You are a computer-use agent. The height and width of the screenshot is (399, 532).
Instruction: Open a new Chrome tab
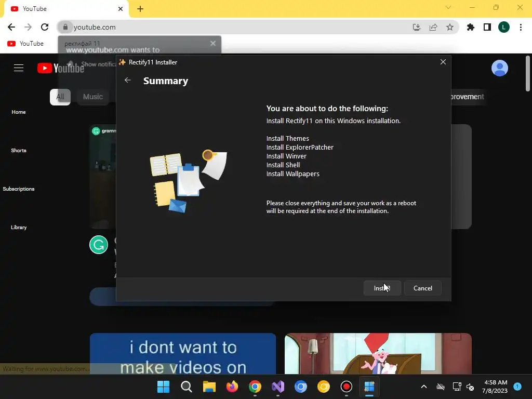pos(140,9)
